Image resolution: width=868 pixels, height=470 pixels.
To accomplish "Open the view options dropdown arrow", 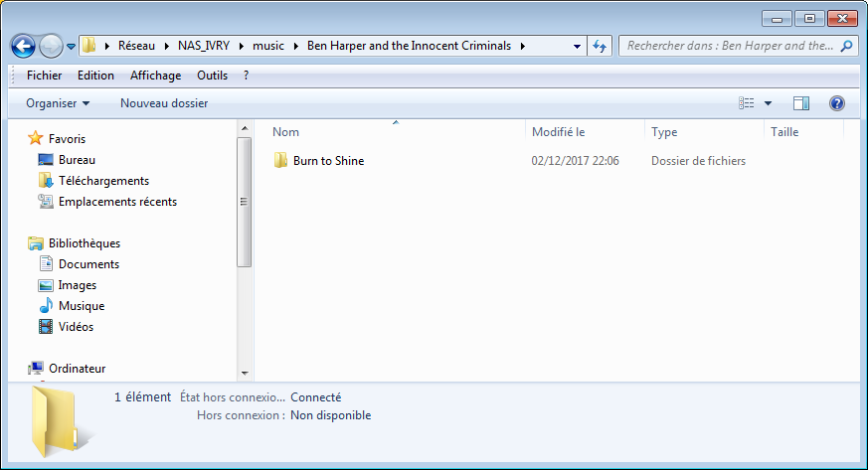I will click(768, 103).
